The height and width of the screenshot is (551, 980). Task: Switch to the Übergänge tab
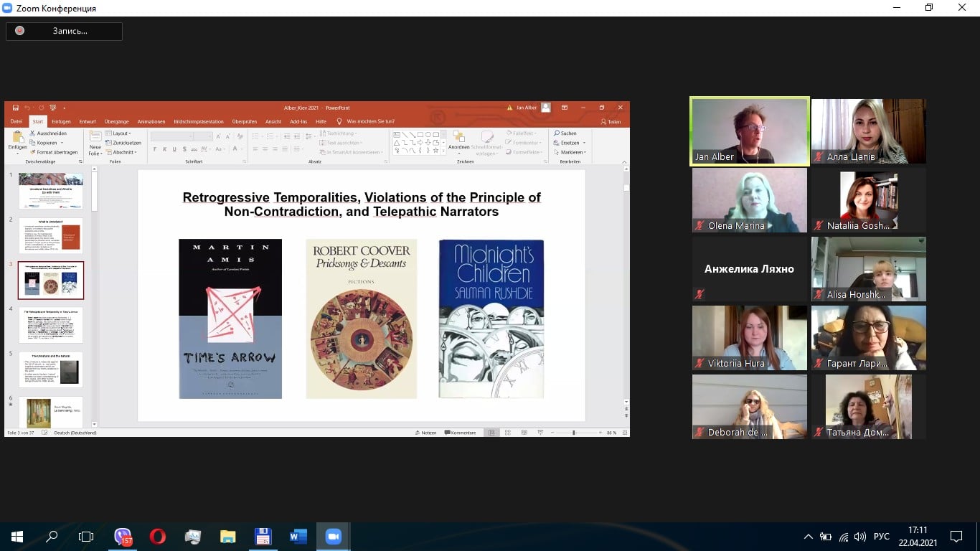click(116, 121)
